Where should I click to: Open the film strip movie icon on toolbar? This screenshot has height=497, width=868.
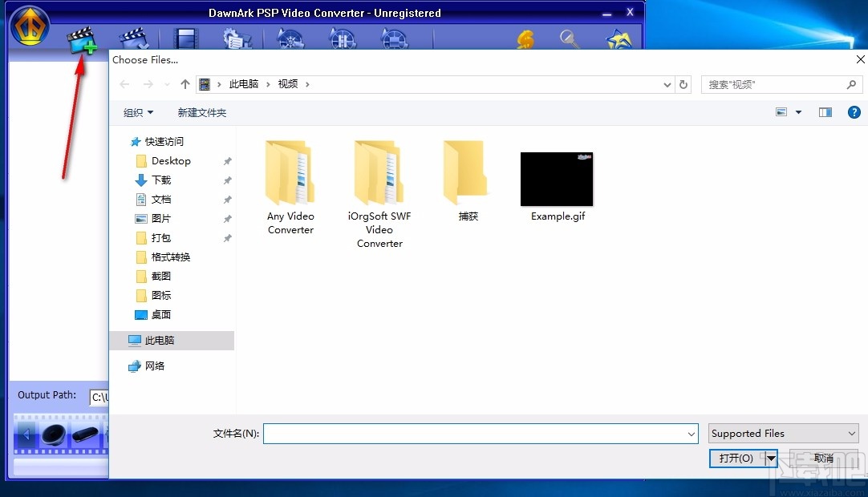pyautogui.click(x=185, y=38)
